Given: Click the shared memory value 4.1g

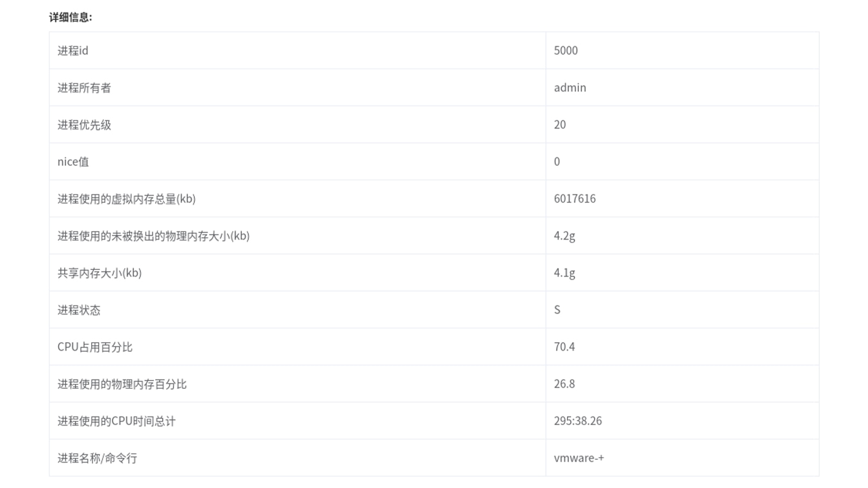Looking at the screenshot, I should [564, 273].
